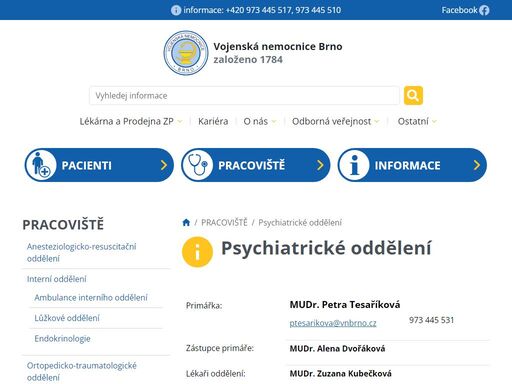Click the Vojenská nemocnice Brno logo emblem
This screenshot has width=512, height=384.
point(186,53)
